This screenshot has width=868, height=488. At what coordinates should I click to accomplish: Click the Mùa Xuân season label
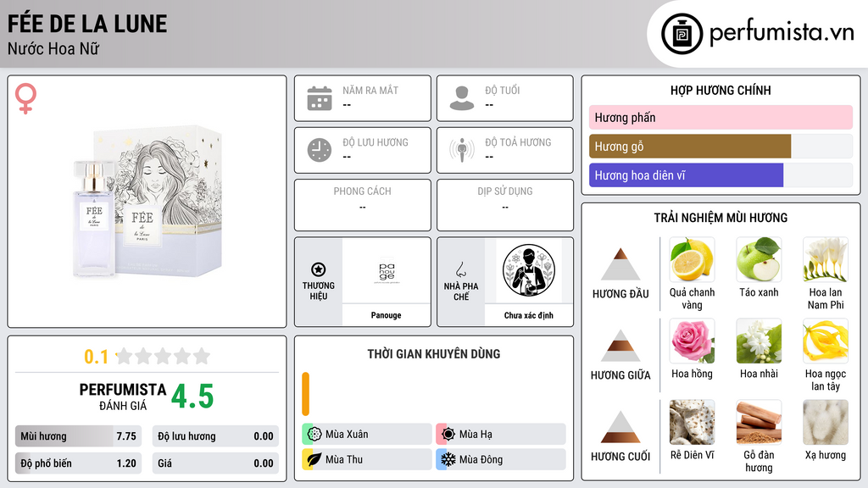(347, 435)
